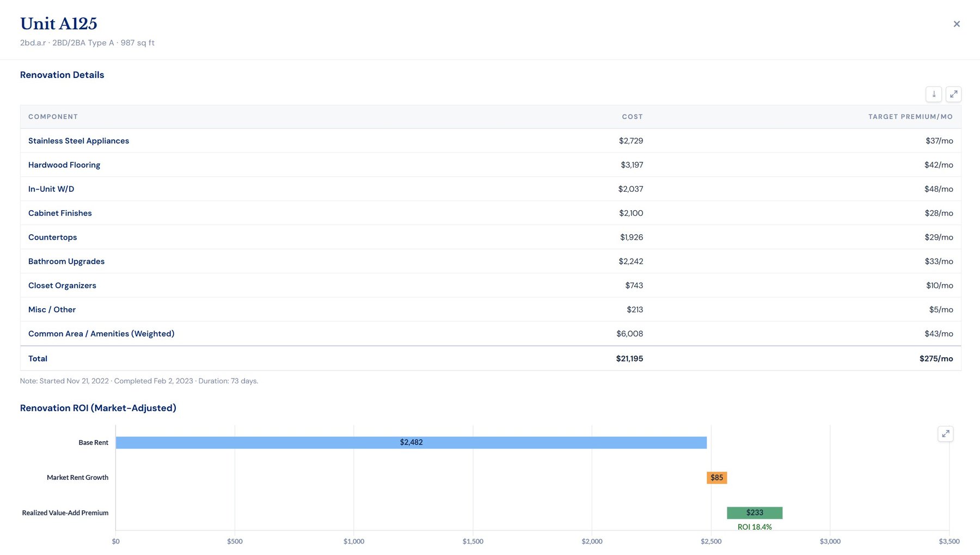Viewport: 980px width, 555px height.
Task: Click the $28/mo premium value
Action: [939, 213]
